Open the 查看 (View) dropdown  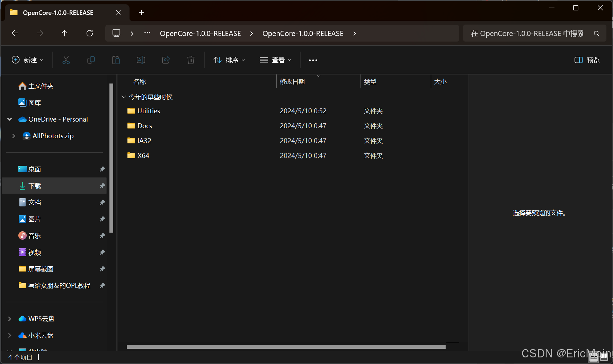(x=276, y=60)
